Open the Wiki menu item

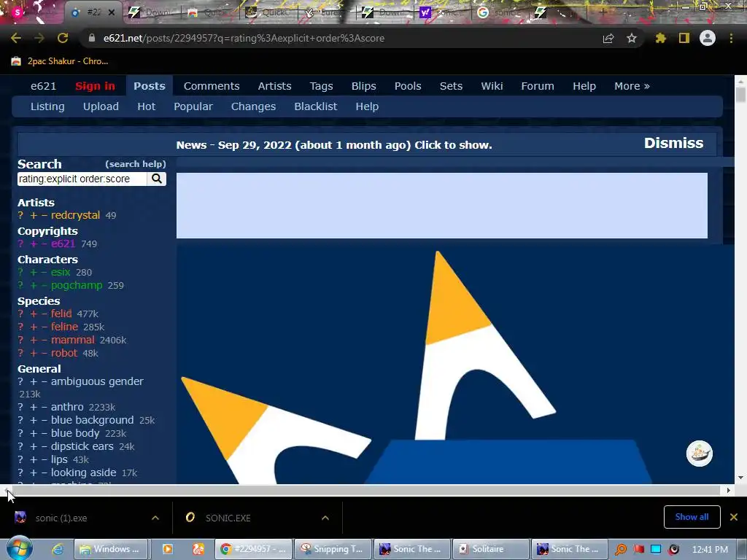(492, 86)
